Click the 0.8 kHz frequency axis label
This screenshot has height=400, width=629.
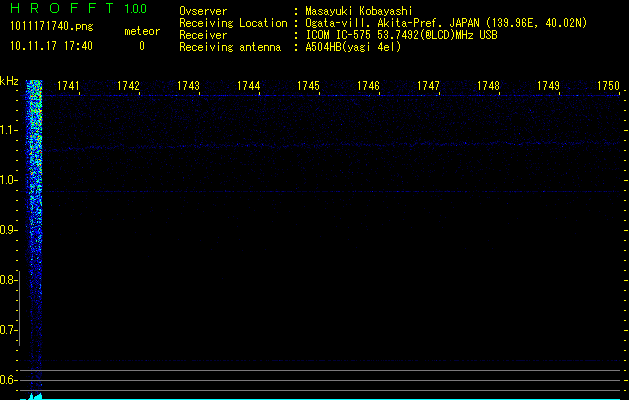[8, 280]
